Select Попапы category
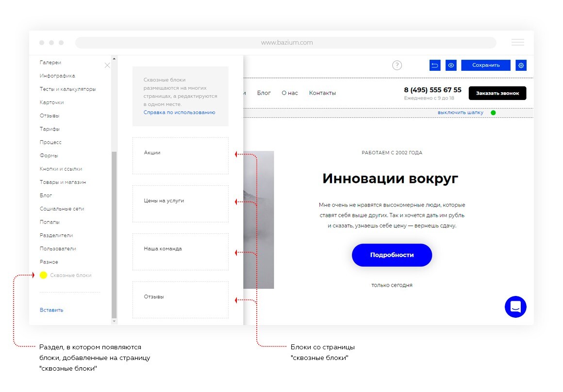 (x=49, y=222)
